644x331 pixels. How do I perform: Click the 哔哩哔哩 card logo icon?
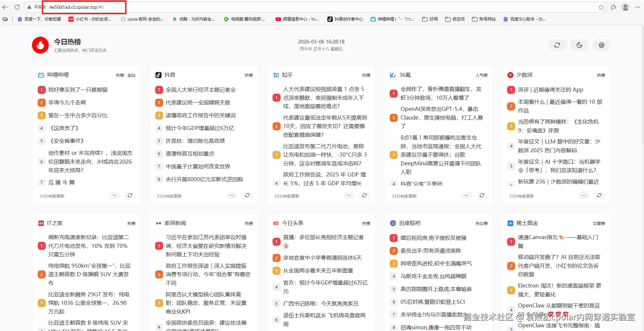[41, 75]
